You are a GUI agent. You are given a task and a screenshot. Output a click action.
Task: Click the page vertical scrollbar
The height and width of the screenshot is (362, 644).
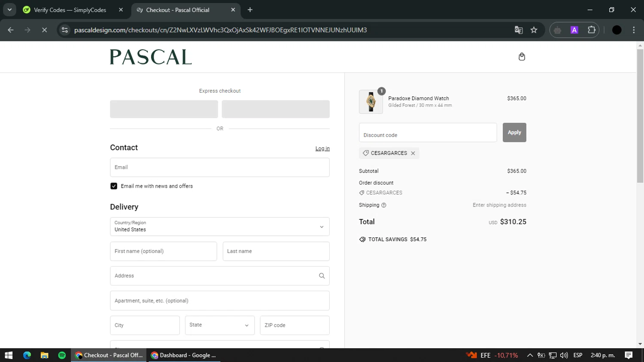click(640, 116)
